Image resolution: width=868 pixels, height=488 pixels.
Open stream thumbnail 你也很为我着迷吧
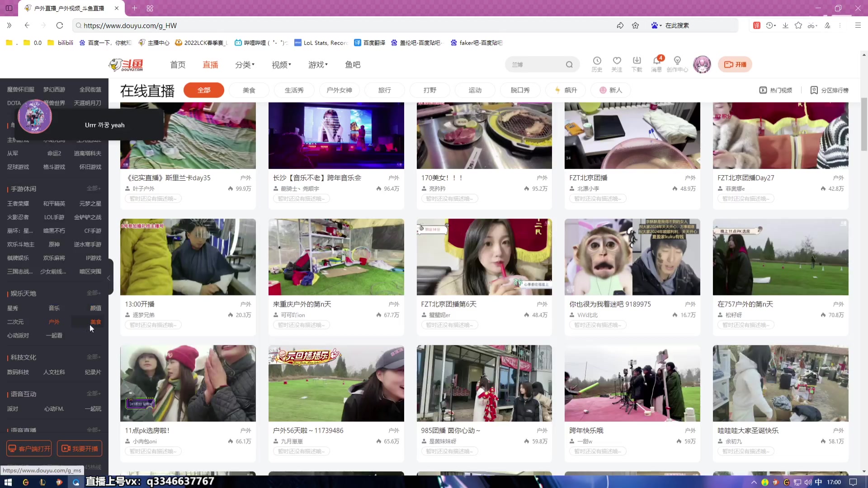pos(632,257)
